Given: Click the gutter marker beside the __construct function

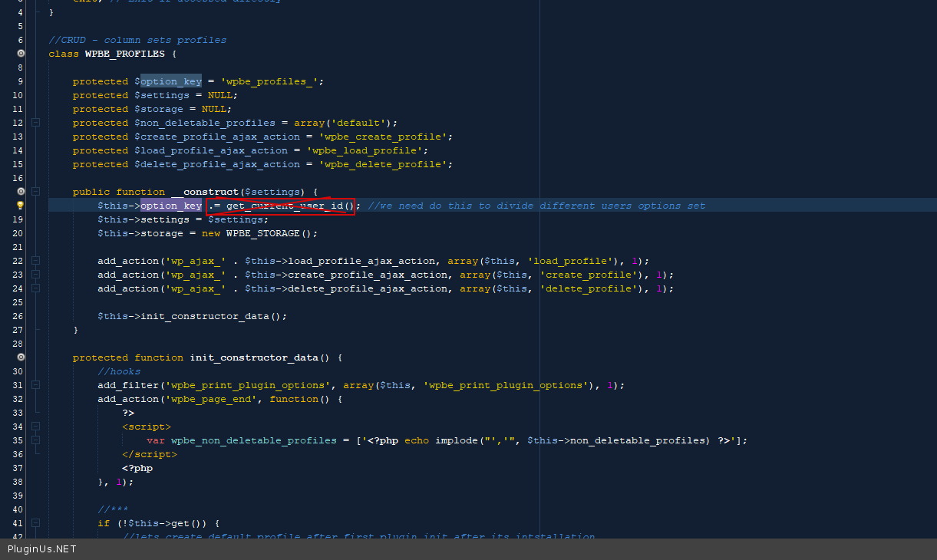Looking at the screenshot, I should click(x=21, y=192).
